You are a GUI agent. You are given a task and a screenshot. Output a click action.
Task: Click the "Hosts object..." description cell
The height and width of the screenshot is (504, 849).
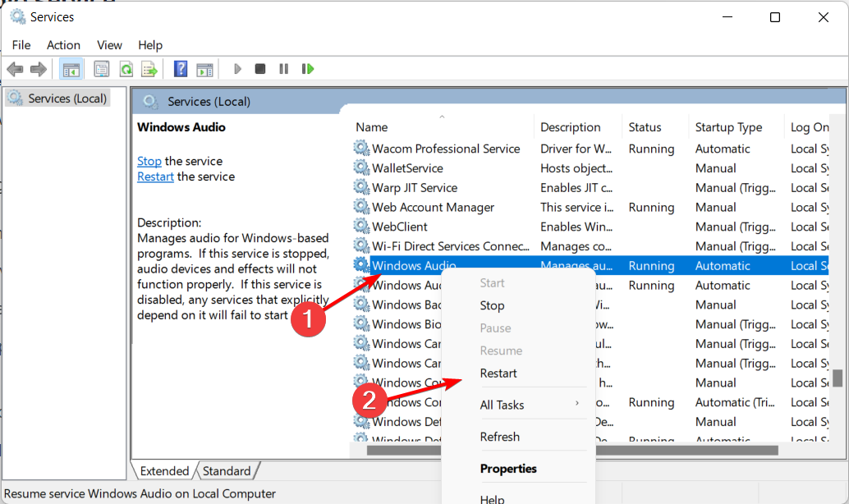[576, 167]
